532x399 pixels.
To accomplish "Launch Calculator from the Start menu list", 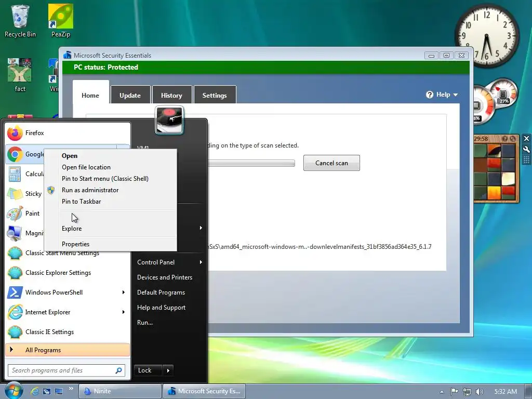I will click(24, 174).
